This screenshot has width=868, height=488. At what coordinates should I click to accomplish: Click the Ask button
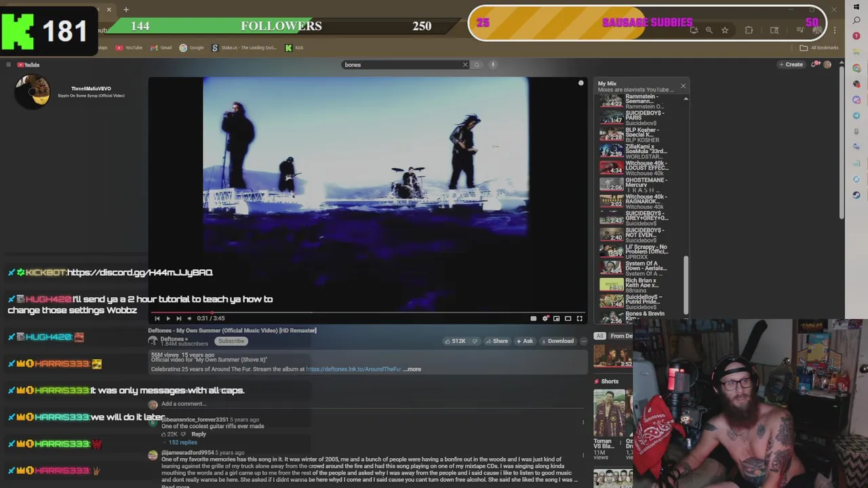(524, 341)
